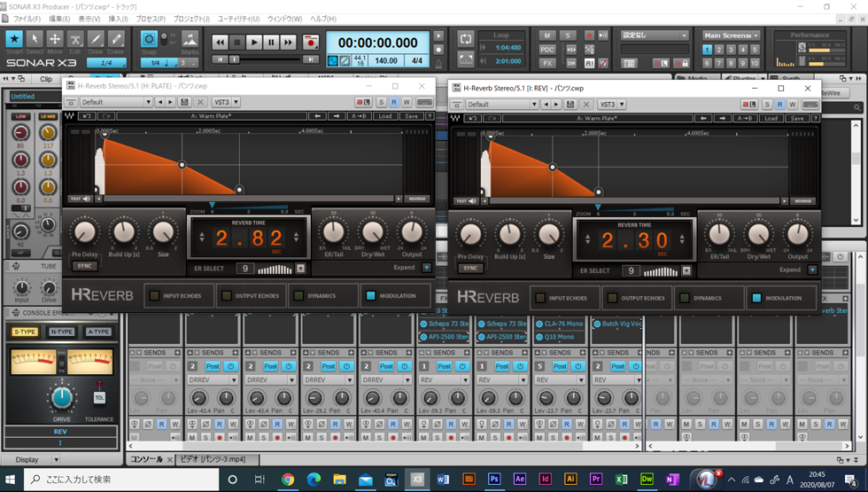Viewport: 868px width, 492px height.
Task: Select S-TYPE console emulation
Action: click(25, 332)
